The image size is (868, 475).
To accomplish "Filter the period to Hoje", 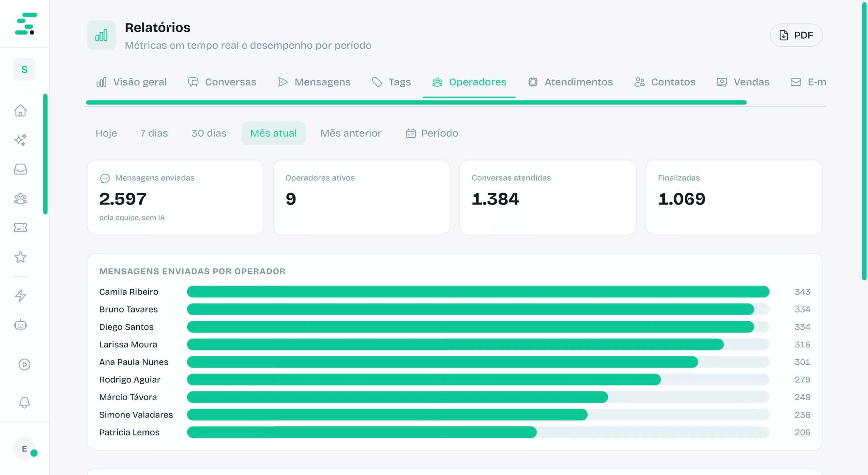I will pos(106,133).
